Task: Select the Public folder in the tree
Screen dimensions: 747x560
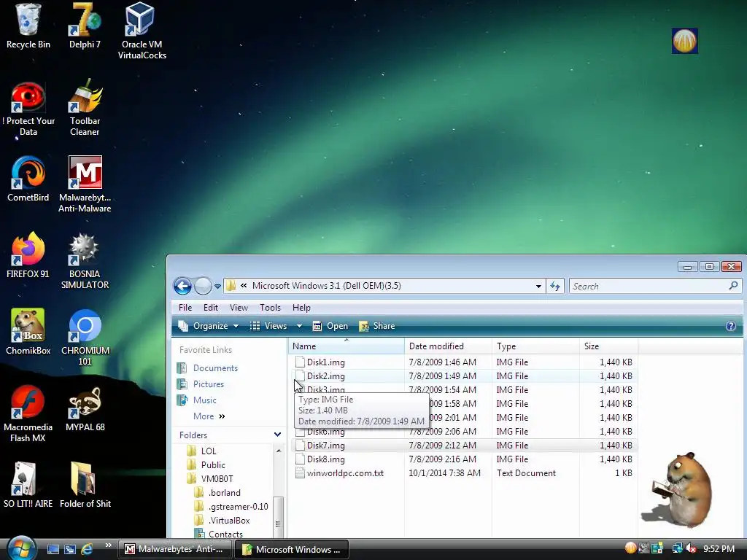Action: tap(206, 464)
